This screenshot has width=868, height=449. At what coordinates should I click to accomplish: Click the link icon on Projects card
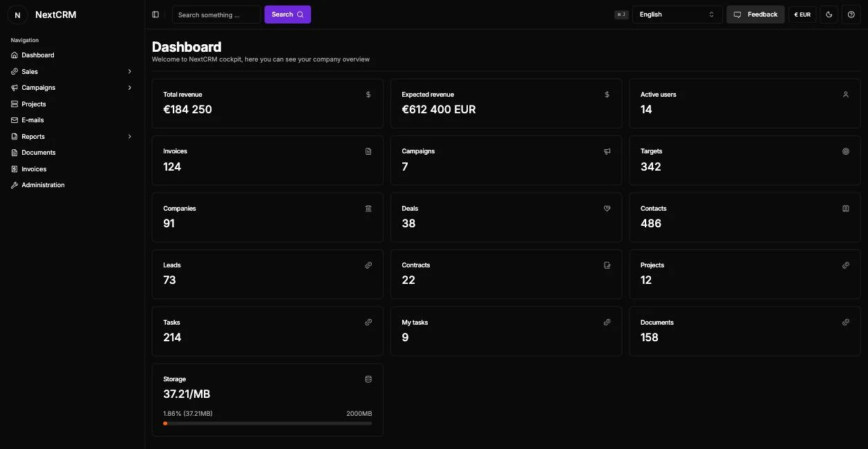tap(846, 265)
